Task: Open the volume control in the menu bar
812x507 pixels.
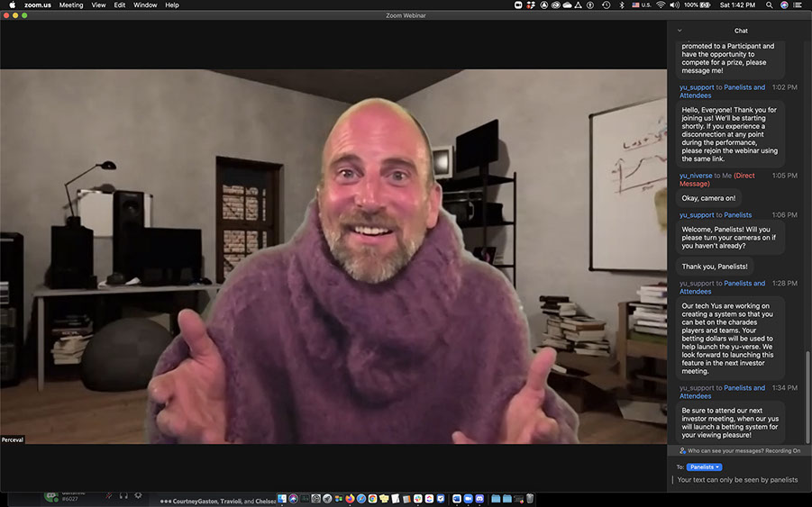Action: 673,5
